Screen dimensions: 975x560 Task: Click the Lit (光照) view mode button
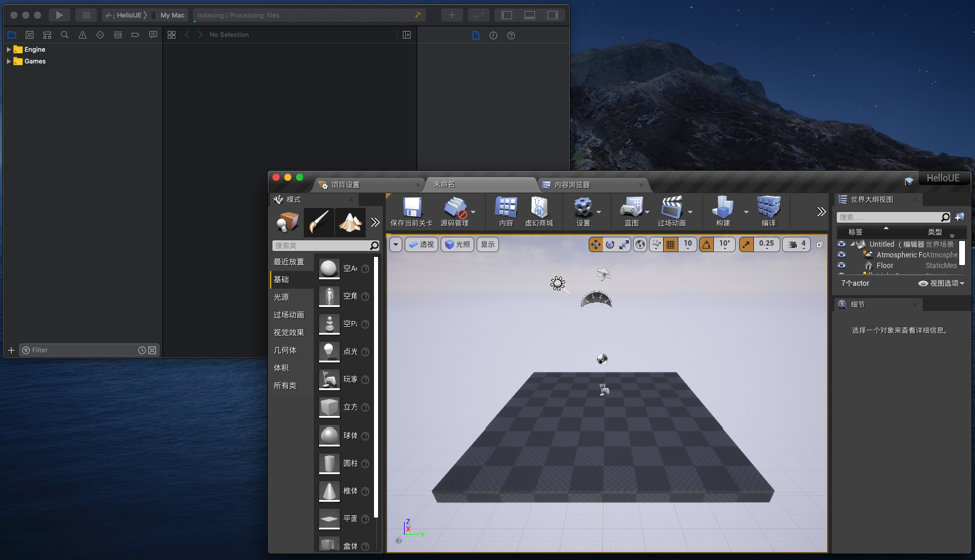coord(457,244)
